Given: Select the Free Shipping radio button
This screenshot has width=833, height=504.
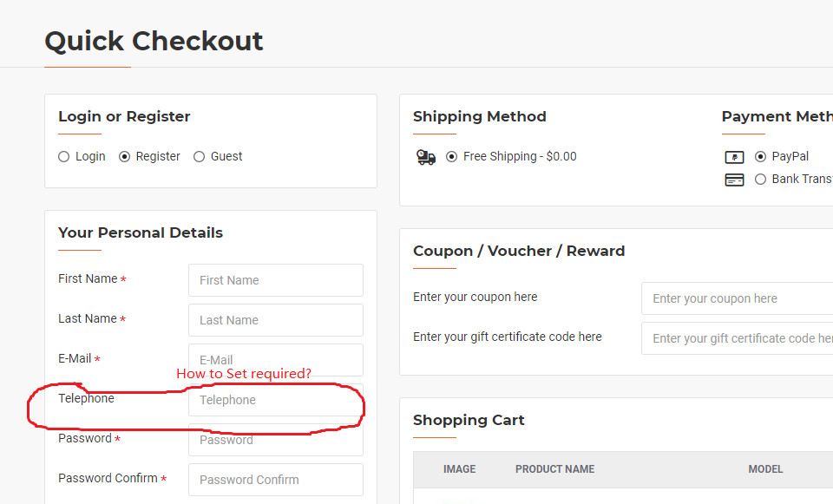Looking at the screenshot, I should click(451, 157).
